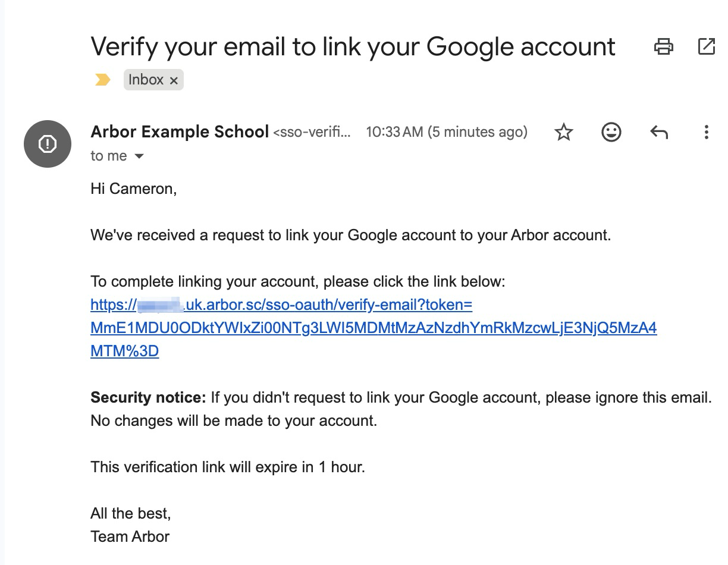The width and height of the screenshot is (728, 565).
Task: Add an emoji reaction
Action: point(611,132)
